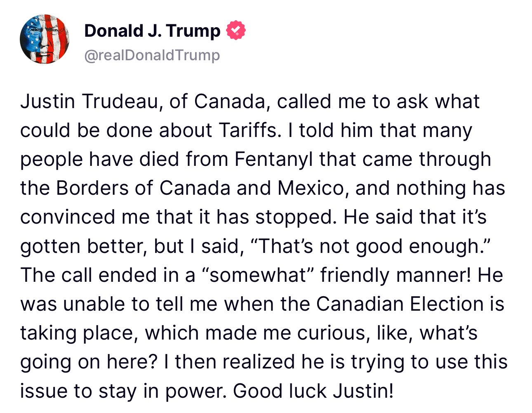Image resolution: width=532 pixels, height=413 pixels.
Task: Open Donald J. Trump's profile avatar
Action: point(45,40)
